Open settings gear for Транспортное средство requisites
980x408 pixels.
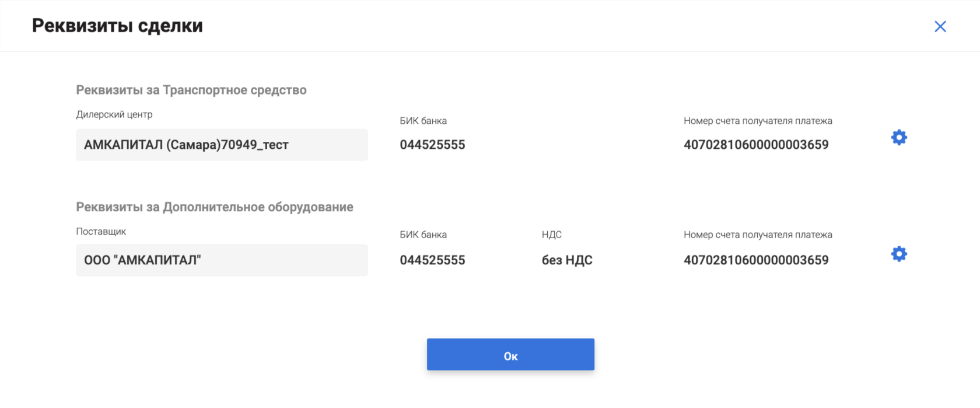coord(899,138)
